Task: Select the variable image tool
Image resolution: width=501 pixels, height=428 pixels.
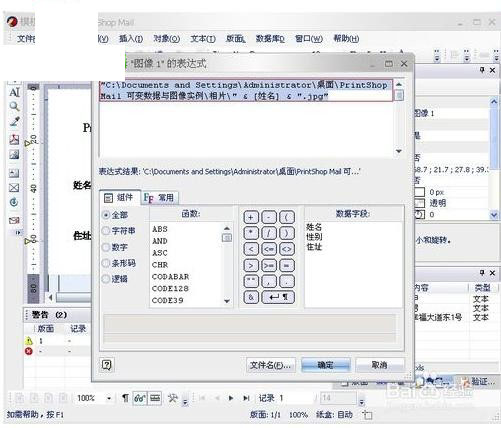Action: tap(14, 154)
